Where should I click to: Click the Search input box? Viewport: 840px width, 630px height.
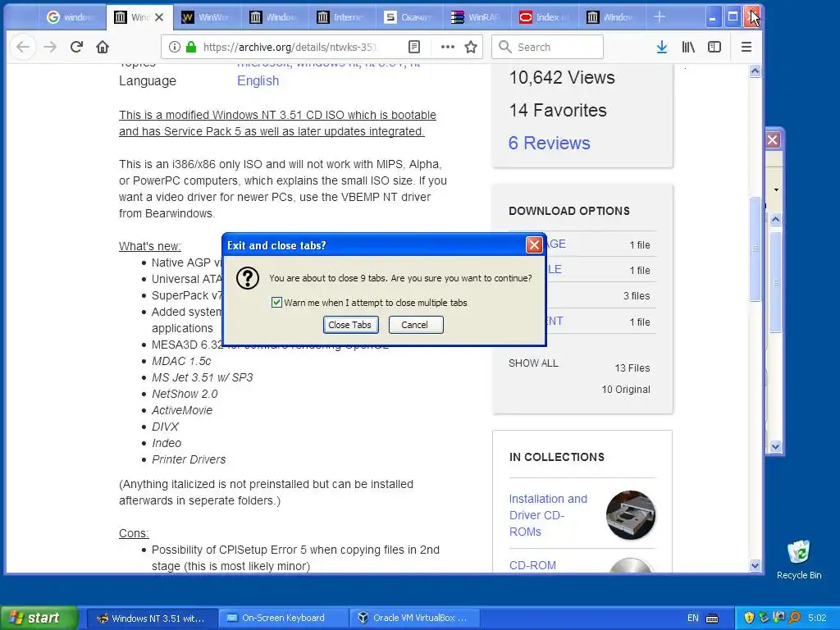pos(547,47)
